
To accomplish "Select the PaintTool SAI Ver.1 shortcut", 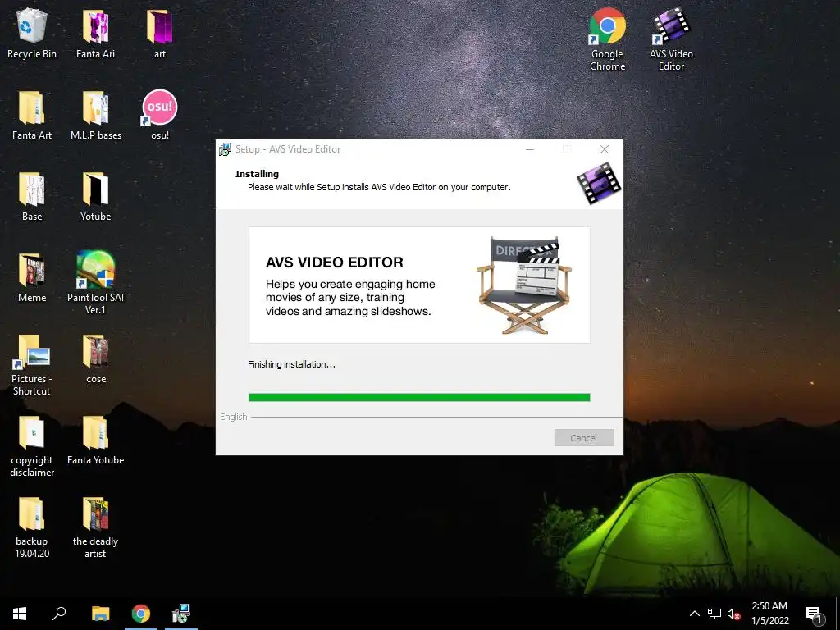I will click(x=95, y=283).
